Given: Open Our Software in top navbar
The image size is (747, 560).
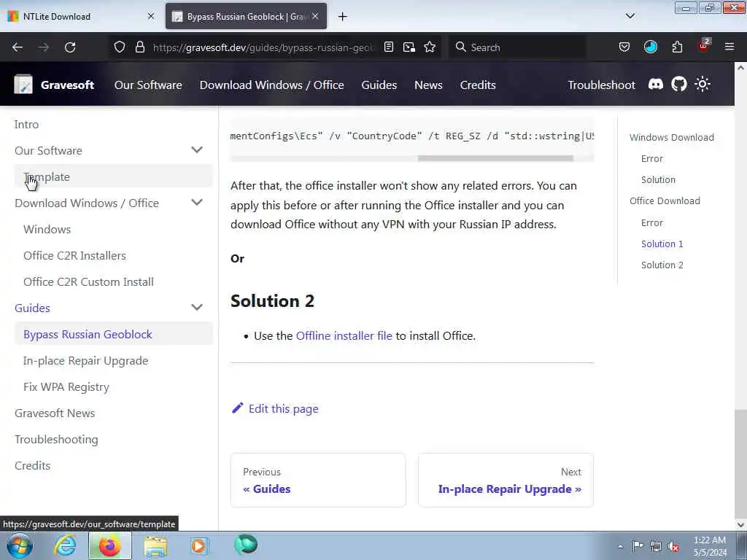Looking at the screenshot, I should (x=148, y=85).
